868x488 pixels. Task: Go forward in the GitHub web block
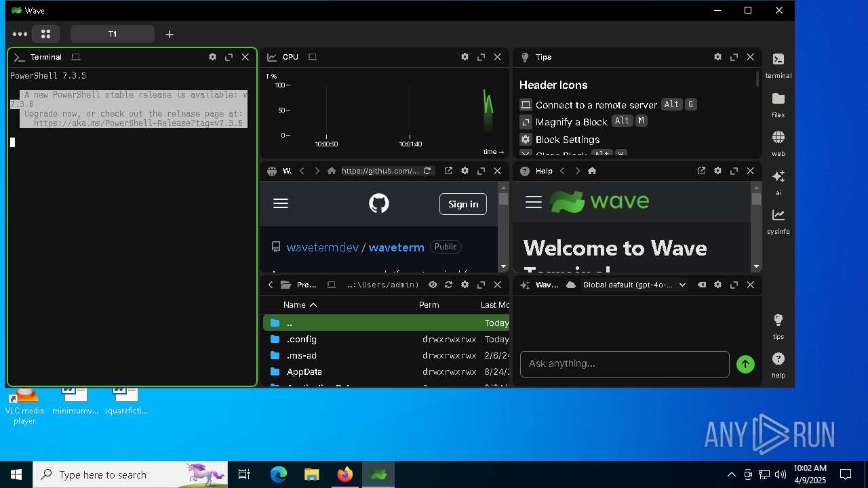(x=317, y=171)
